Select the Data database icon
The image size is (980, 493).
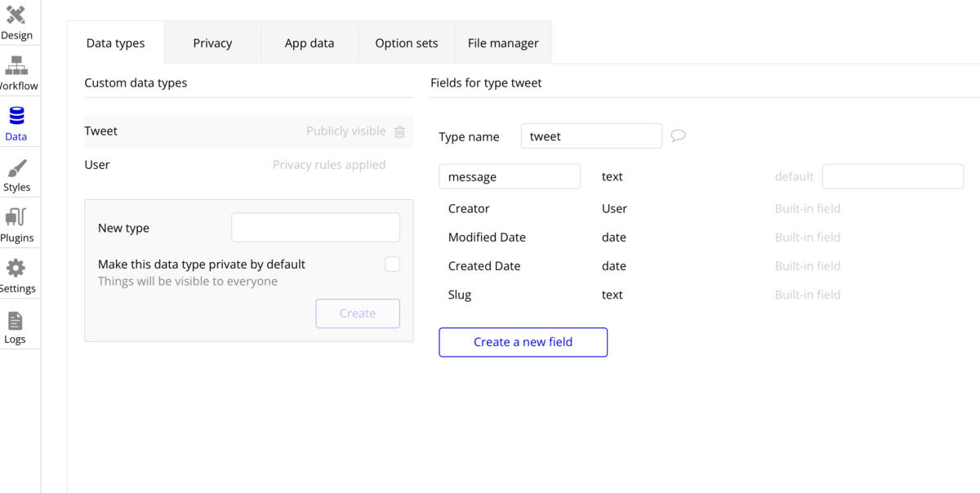click(16, 124)
